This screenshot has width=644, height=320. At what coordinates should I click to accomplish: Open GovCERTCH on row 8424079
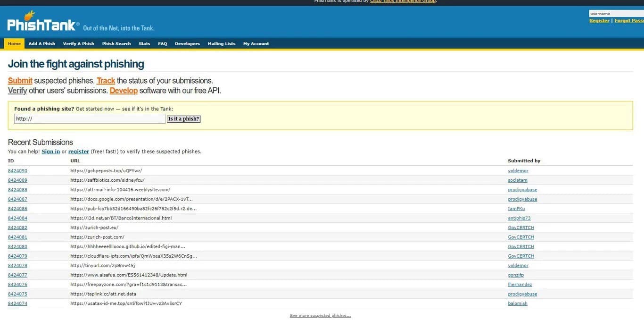[521, 256]
